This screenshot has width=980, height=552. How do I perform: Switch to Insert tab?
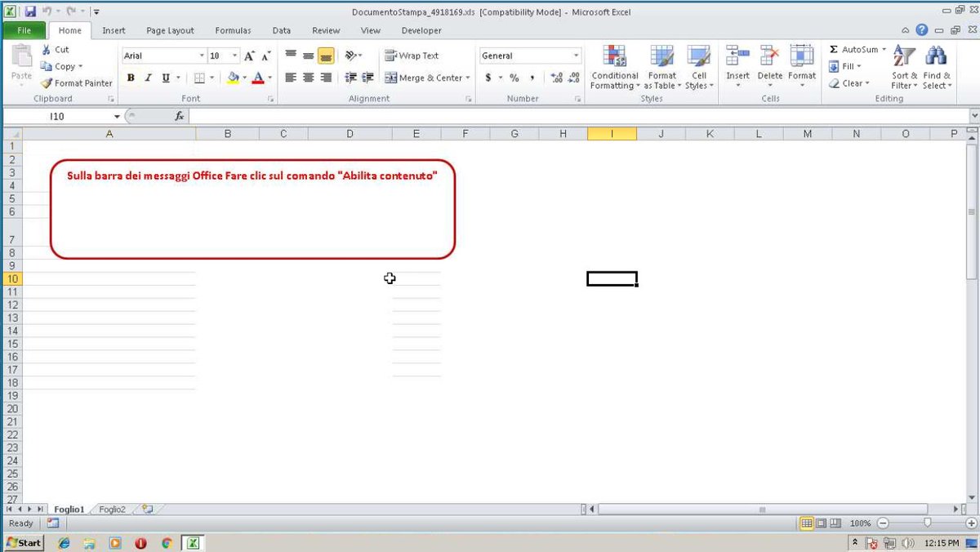point(114,30)
